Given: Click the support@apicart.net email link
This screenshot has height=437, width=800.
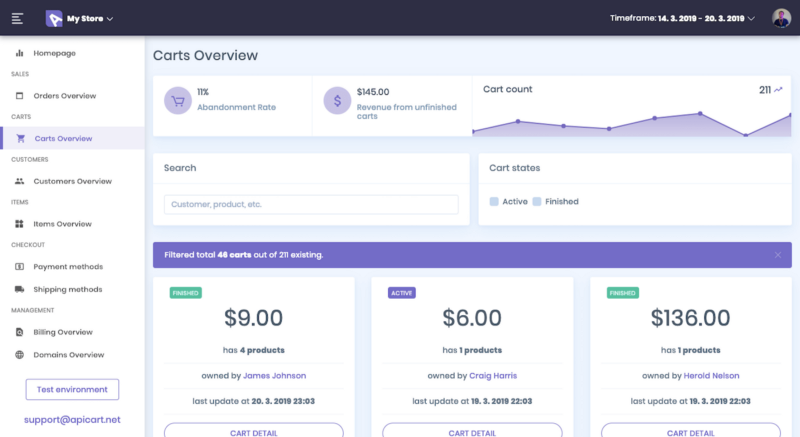Looking at the screenshot, I should 72,420.
